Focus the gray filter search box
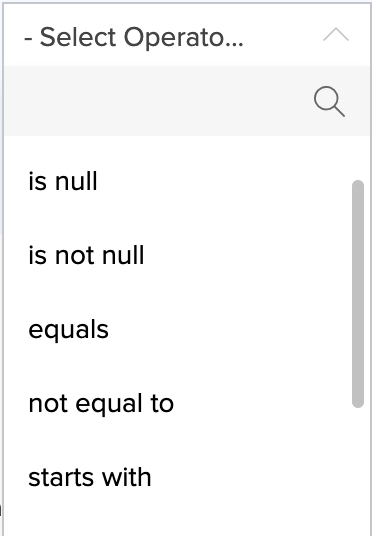372x536 pixels. (x=157, y=101)
